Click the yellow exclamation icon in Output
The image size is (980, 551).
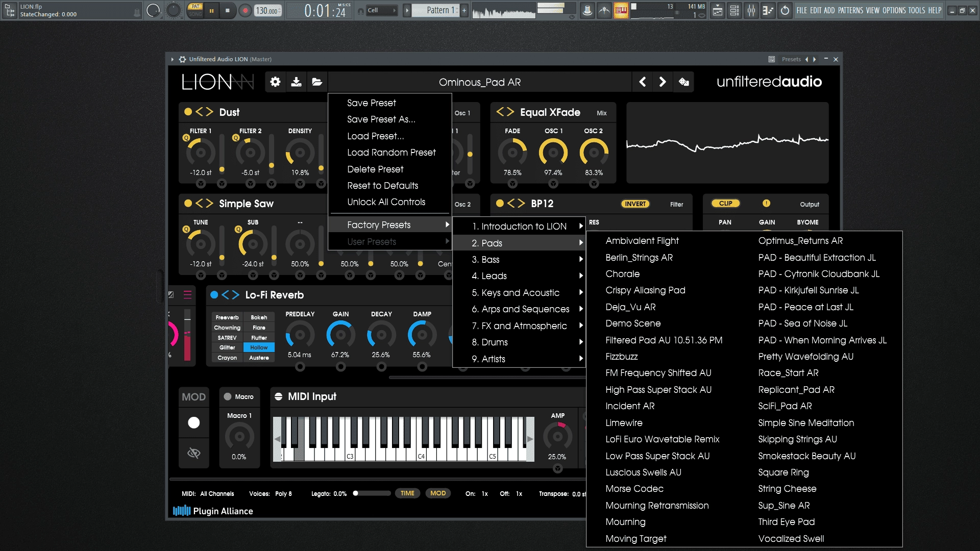click(766, 203)
